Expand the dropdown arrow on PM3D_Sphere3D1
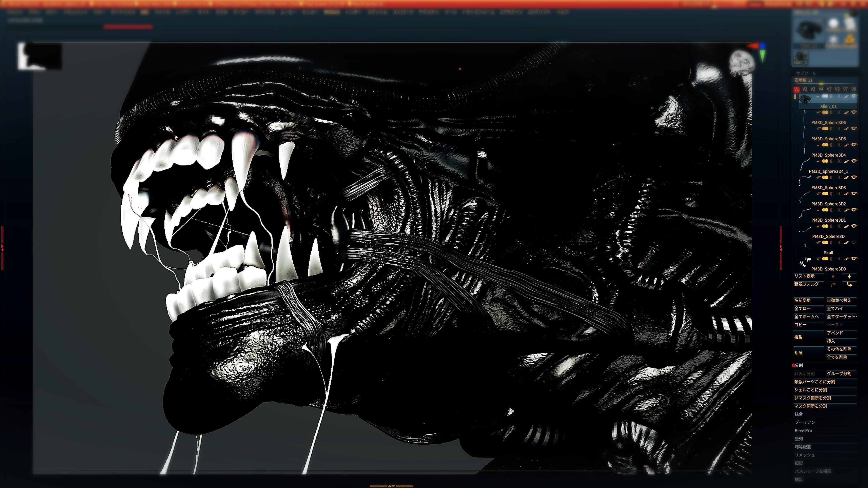868x488 pixels. (x=818, y=210)
